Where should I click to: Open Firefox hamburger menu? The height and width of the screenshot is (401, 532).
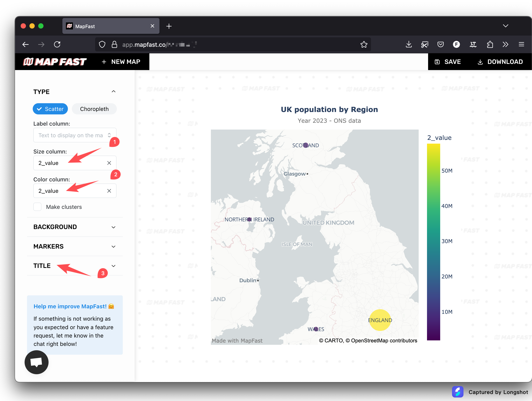coord(521,45)
